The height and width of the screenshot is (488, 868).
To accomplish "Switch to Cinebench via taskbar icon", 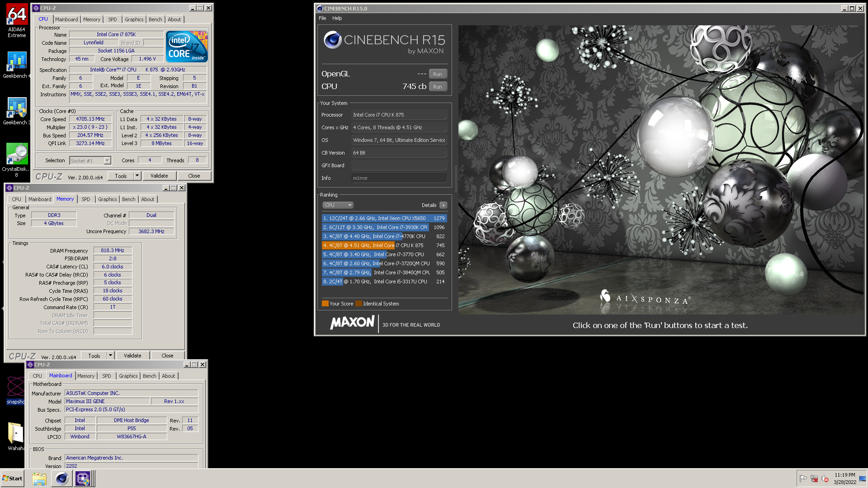I will click(x=62, y=479).
